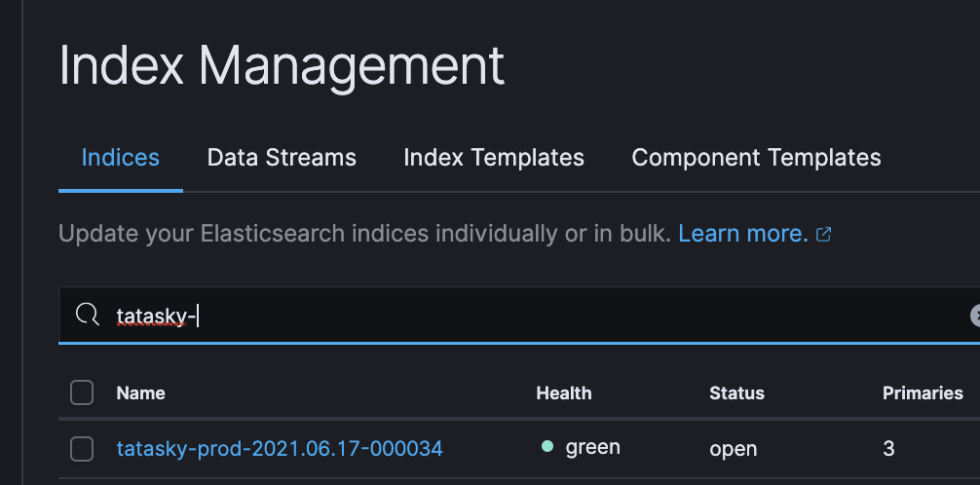Open the Data Streams tab

coord(282,158)
